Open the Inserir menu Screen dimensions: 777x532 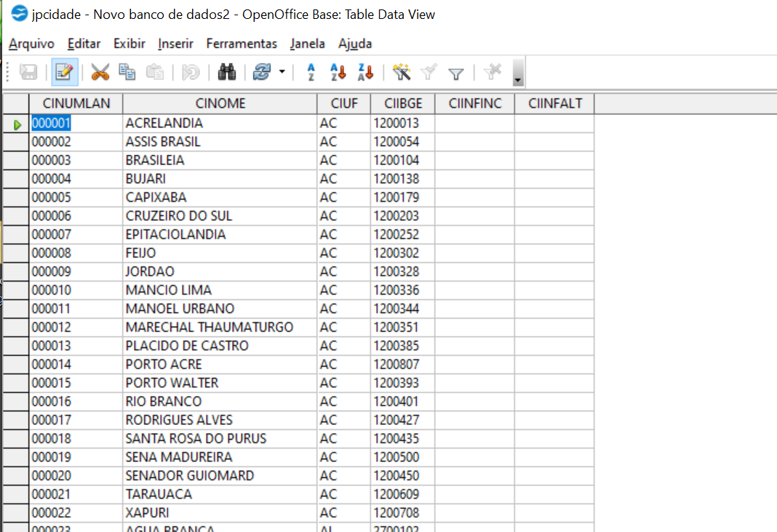(175, 44)
